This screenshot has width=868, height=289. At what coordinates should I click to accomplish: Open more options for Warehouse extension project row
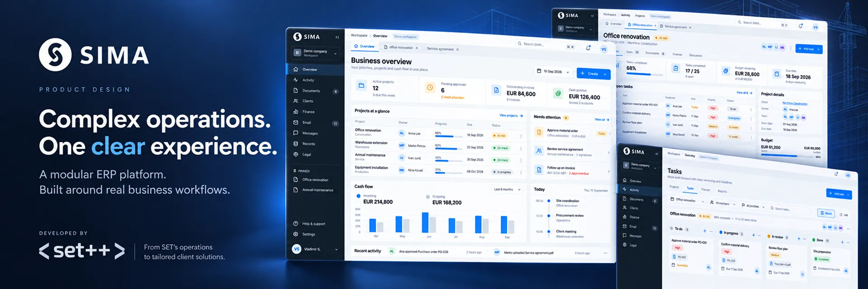(x=521, y=148)
